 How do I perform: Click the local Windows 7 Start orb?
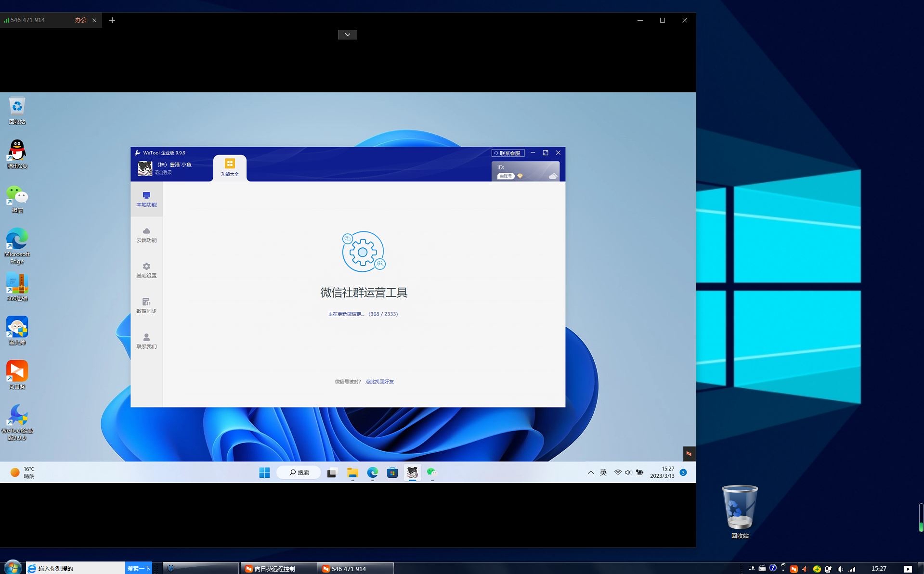(x=13, y=568)
